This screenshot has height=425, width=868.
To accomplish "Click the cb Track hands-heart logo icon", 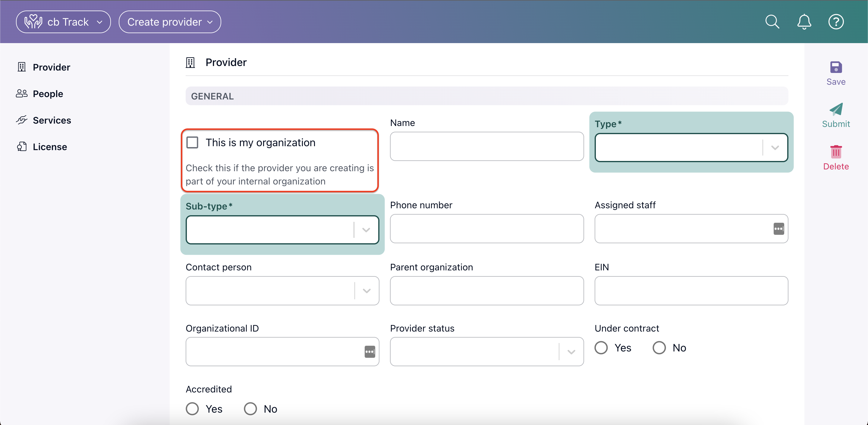I will point(33,22).
